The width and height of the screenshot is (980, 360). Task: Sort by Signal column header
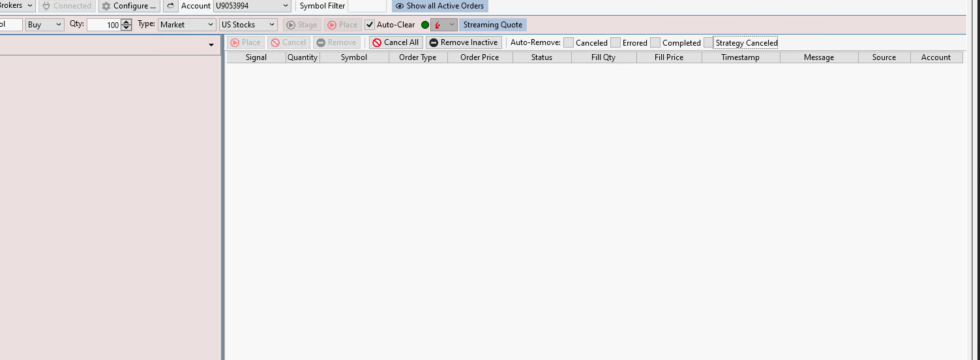256,57
